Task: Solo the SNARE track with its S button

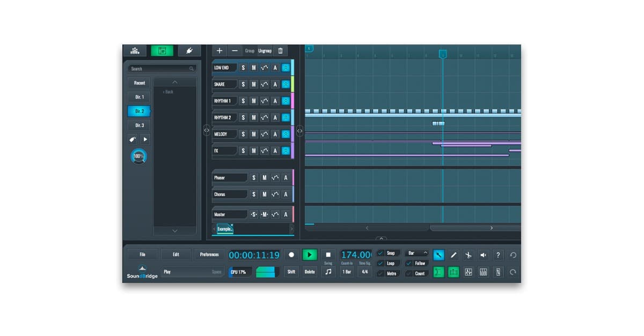Action: [244, 84]
